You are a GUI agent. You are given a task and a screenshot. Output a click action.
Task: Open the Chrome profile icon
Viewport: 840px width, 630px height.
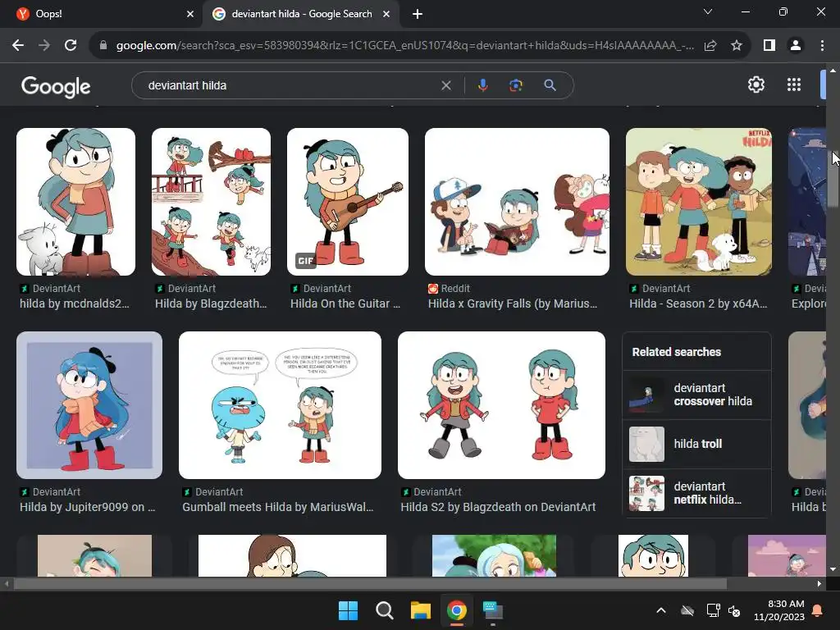pyautogui.click(x=796, y=46)
